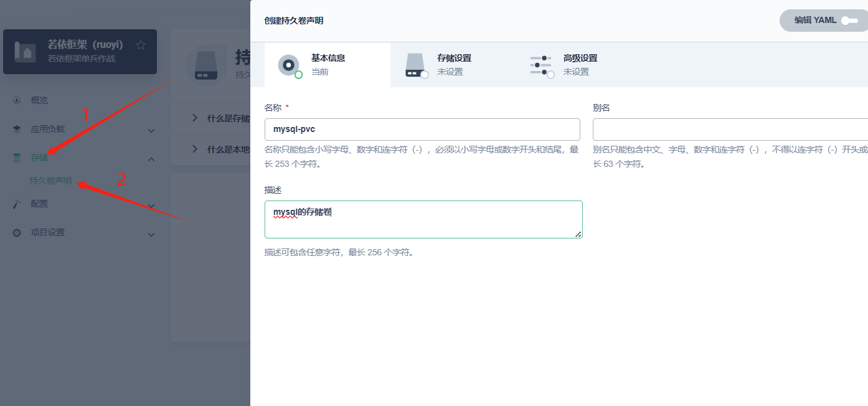Collapse the 存储 menu chevron
The image size is (868, 406).
(x=151, y=159)
